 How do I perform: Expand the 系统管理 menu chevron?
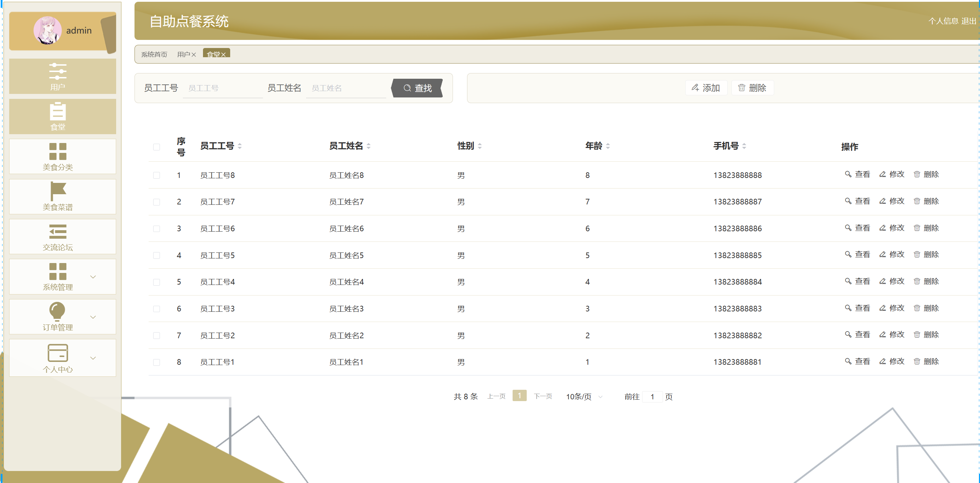tap(93, 277)
